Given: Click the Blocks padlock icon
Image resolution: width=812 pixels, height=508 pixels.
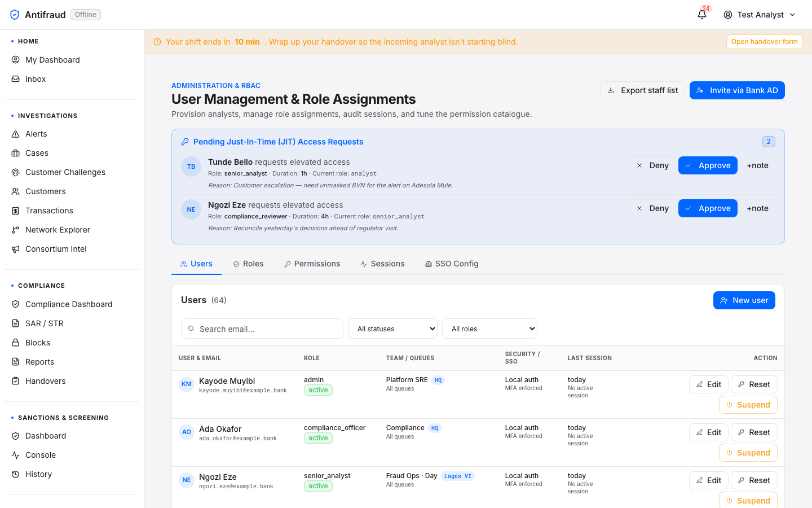Looking at the screenshot, I should pos(16,343).
